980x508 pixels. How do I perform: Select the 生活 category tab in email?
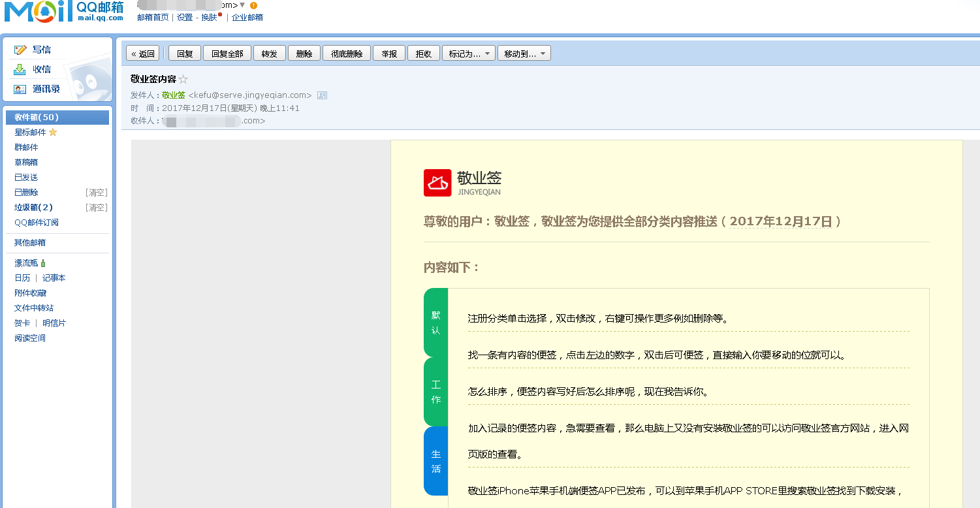click(435, 461)
